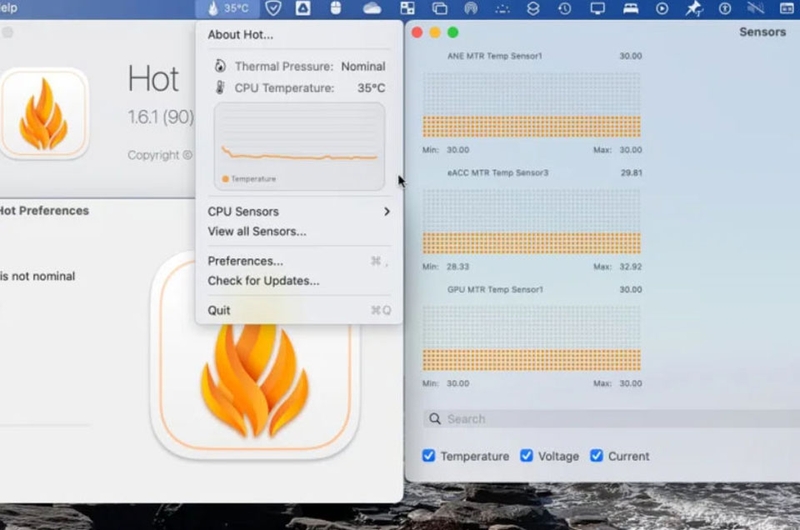
Task: Click the muted sound menu bar icon
Action: [756, 8]
